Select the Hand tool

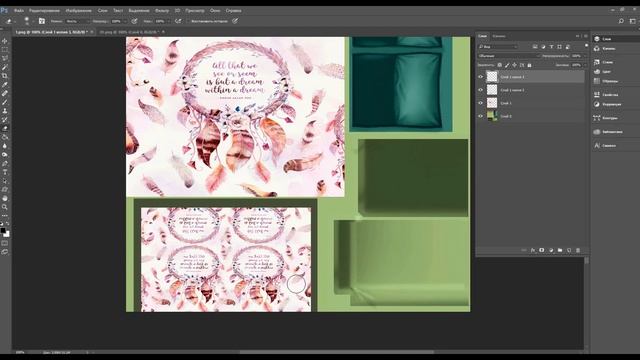(x=5, y=198)
